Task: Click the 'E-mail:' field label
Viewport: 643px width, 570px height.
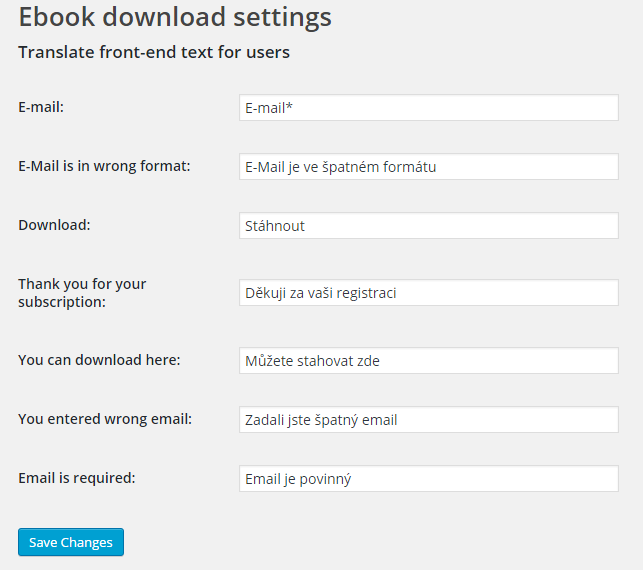Action: coord(41,107)
